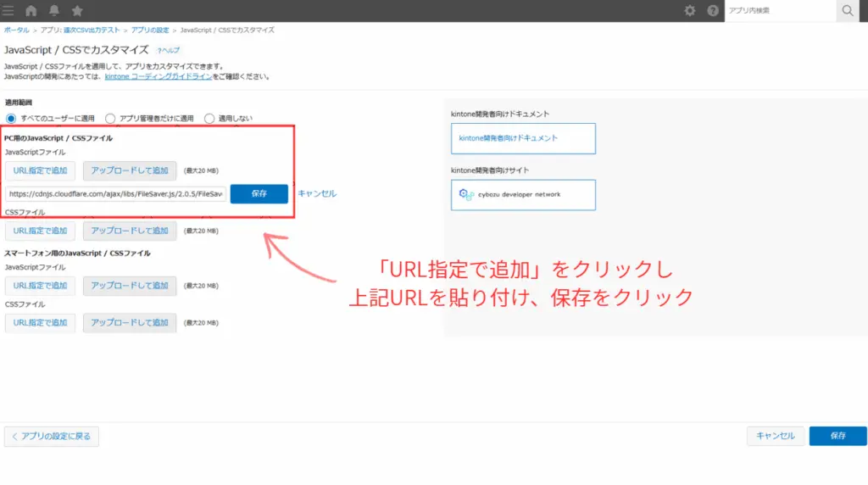This screenshot has width=868, height=485.
Task: Open the notifications bell icon
Action: tap(54, 10)
